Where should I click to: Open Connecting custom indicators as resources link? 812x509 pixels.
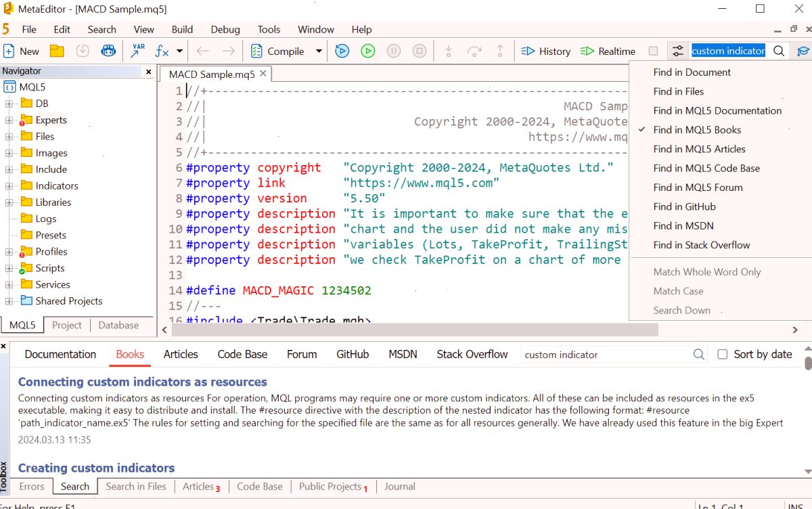143,382
